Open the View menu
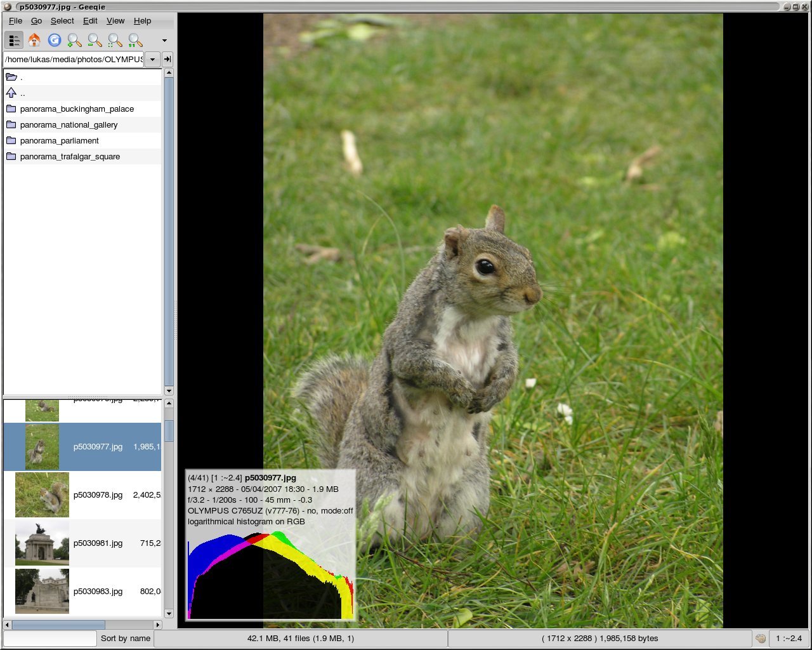 115,21
